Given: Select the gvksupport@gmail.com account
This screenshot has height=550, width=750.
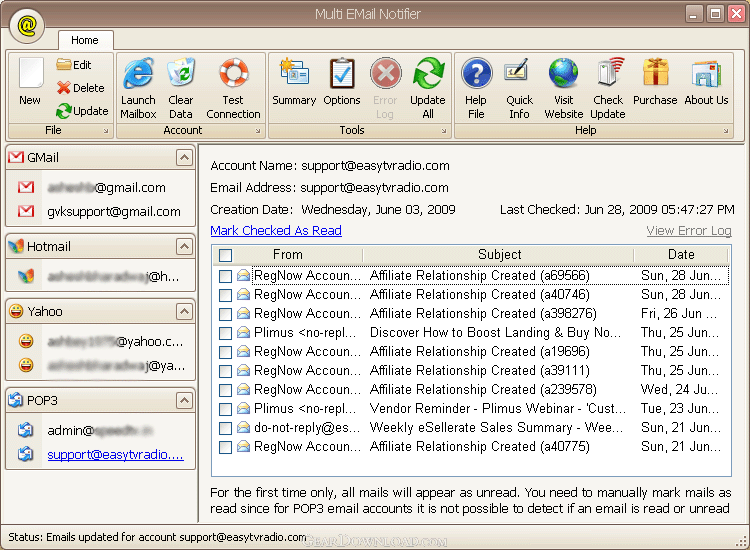Looking at the screenshot, I should point(114,211).
